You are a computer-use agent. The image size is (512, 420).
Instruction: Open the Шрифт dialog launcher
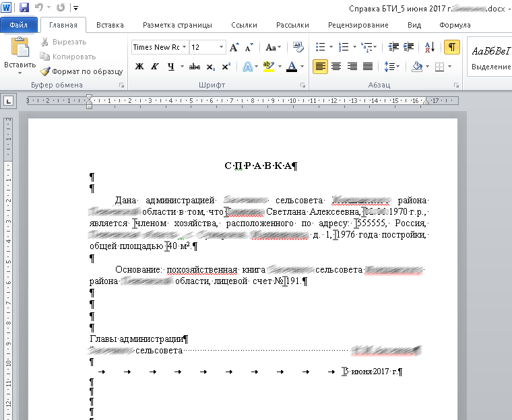(x=302, y=85)
